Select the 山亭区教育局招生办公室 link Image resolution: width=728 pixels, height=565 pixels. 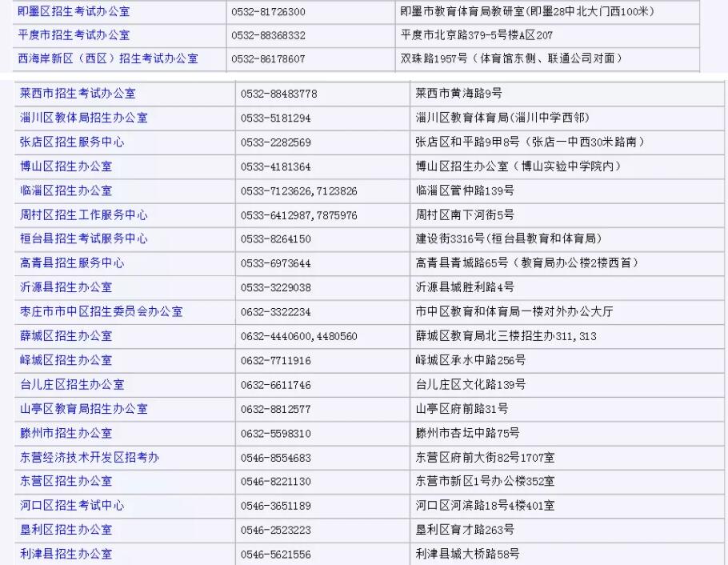tap(84, 409)
